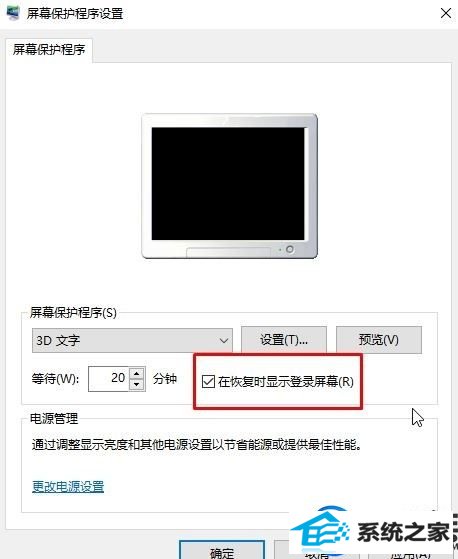Click the power button on preview monitor

[x=290, y=249]
